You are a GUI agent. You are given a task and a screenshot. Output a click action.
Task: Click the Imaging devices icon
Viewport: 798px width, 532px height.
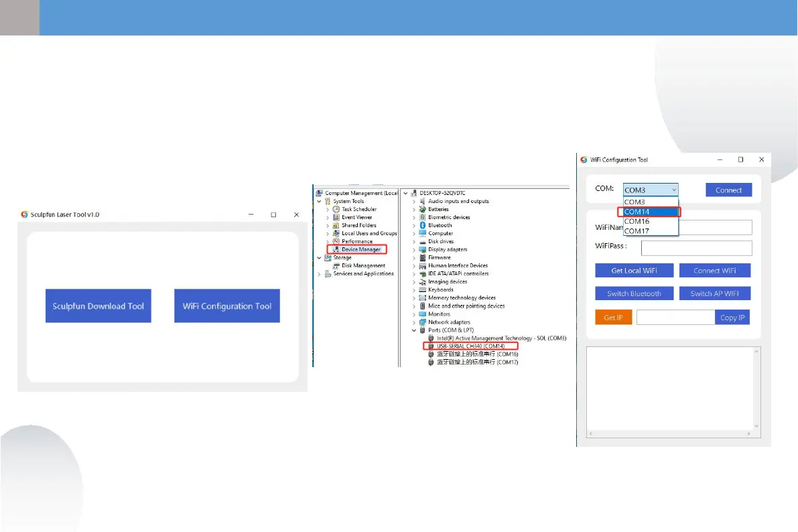pos(422,281)
